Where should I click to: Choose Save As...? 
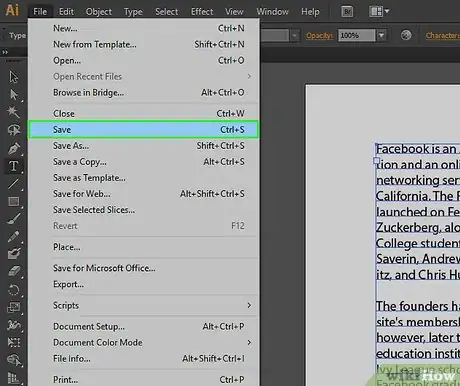click(144, 146)
